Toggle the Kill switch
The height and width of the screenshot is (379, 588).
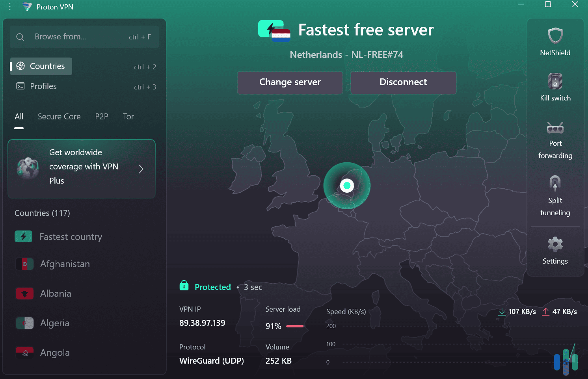coord(555,82)
